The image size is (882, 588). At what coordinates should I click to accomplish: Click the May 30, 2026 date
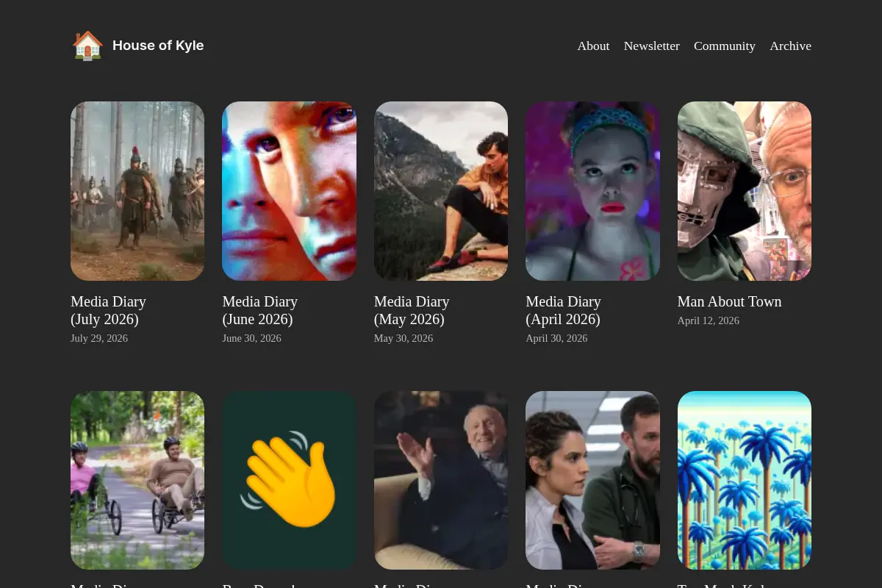coord(404,338)
